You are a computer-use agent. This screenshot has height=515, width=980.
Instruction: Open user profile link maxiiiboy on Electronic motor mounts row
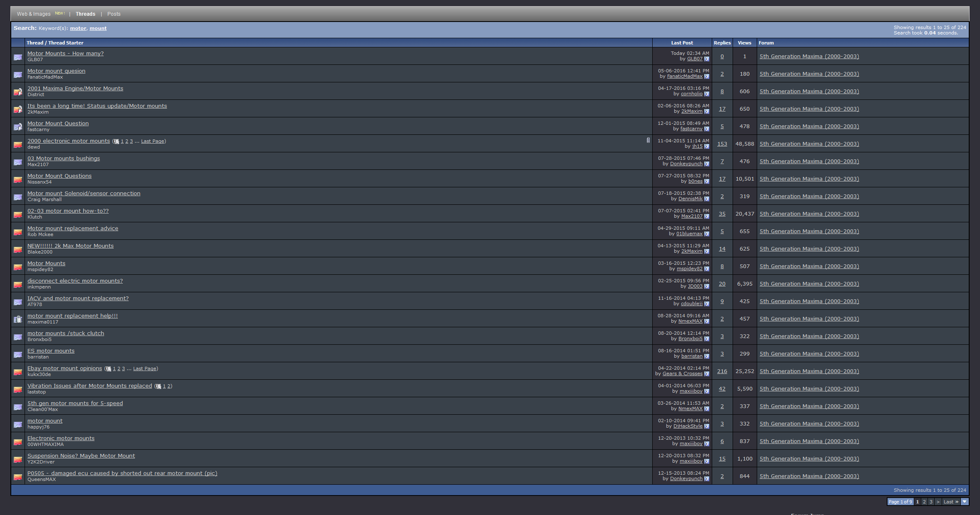691,443
